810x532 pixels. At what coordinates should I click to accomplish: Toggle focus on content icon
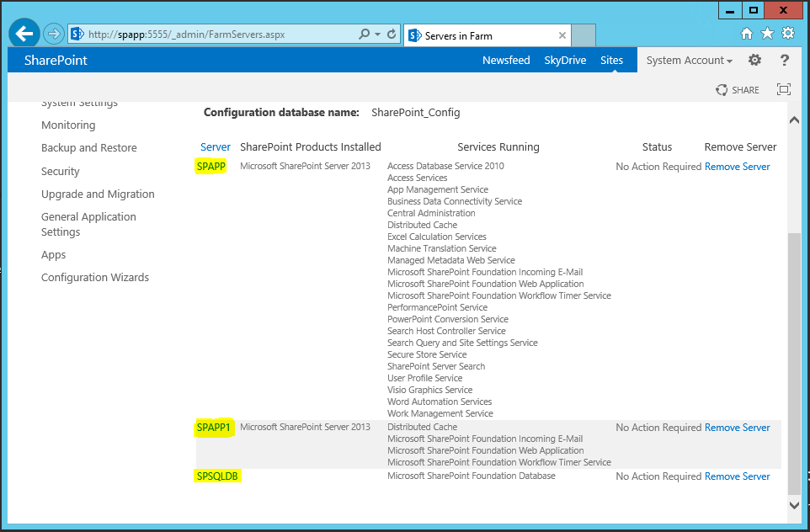(x=784, y=89)
